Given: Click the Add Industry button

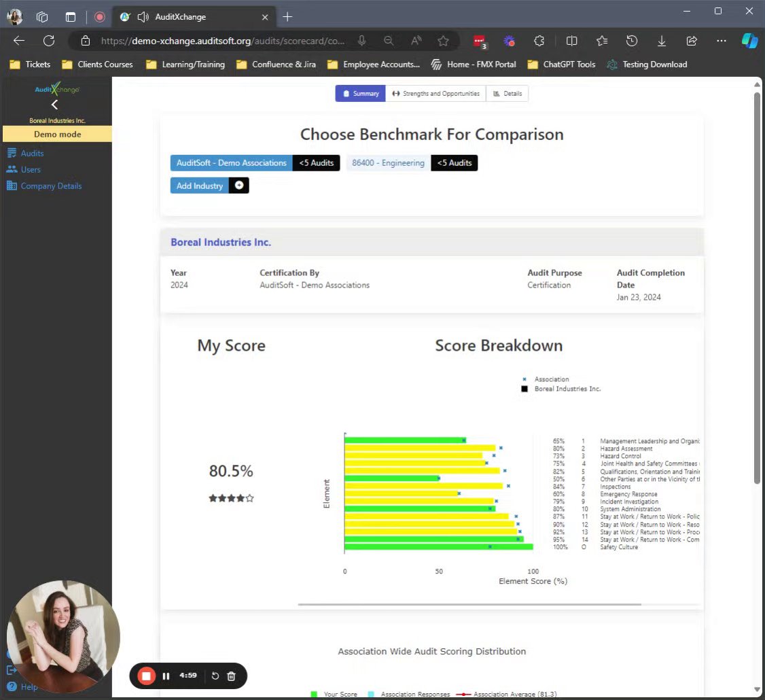Looking at the screenshot, I should coord(200,186).
